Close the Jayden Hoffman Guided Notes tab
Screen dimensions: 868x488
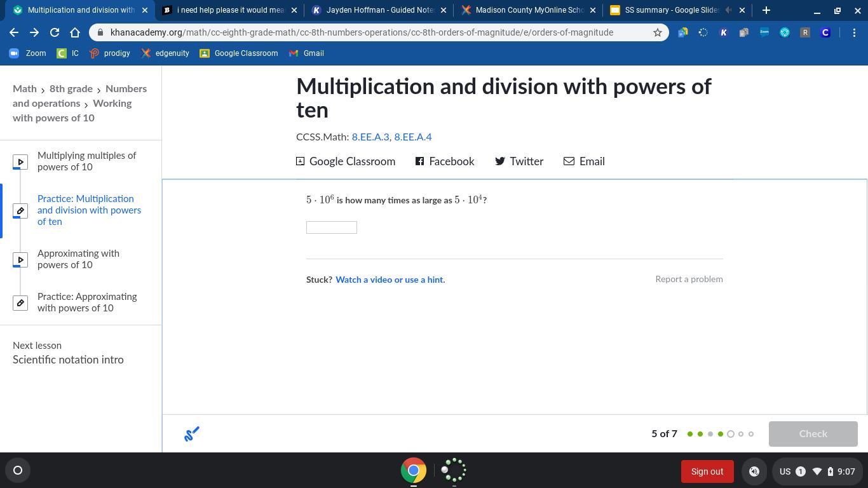443,10
